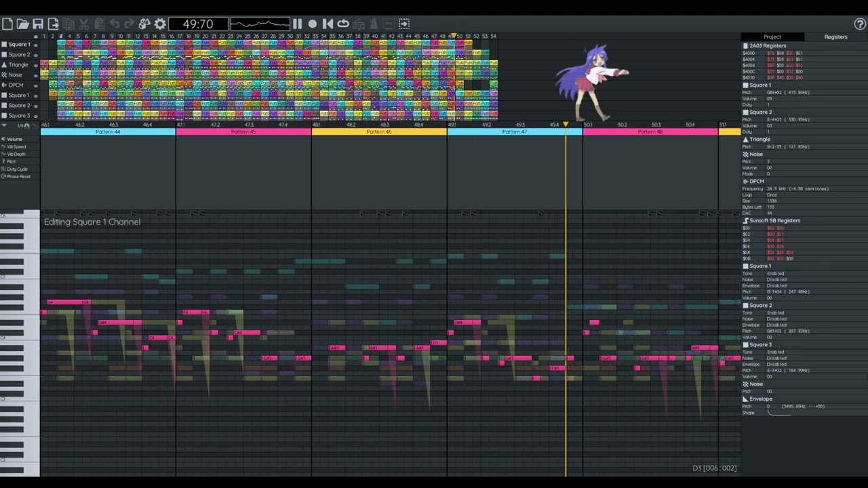The image size is (868, 488).
Task: Click the DPCM registers section header
Action: coord(804,182)
